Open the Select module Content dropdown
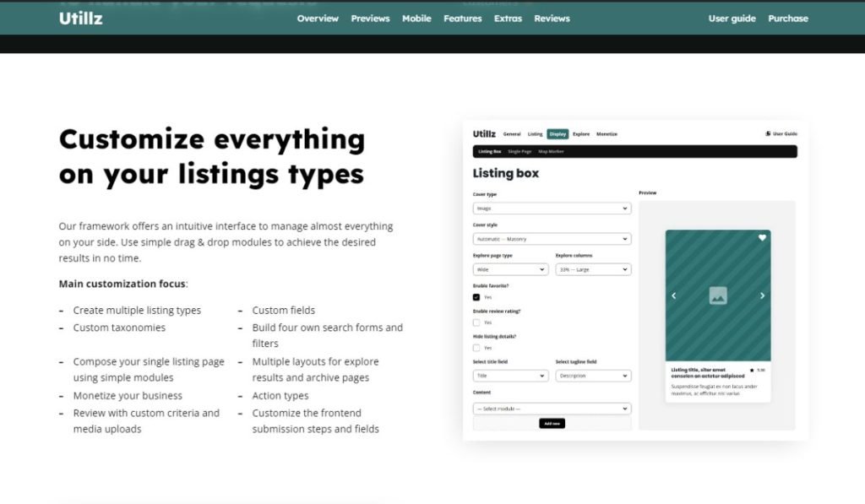Screen dimensions: 865x504 552,409
